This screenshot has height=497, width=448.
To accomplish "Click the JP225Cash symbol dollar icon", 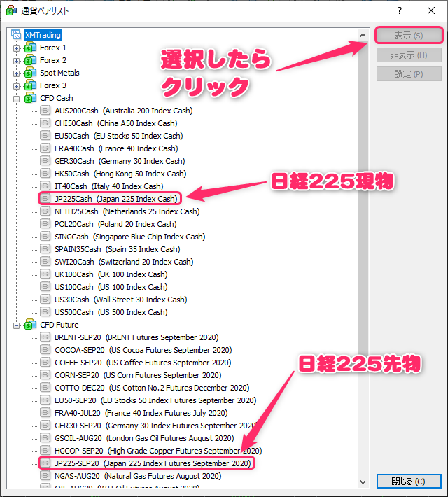I will (x=45, y=198).
